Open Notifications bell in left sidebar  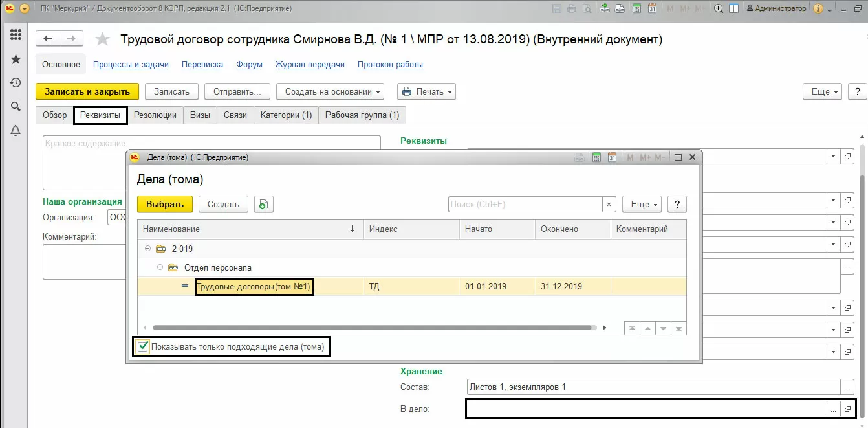pyautogui.click(x=16, y=131)
